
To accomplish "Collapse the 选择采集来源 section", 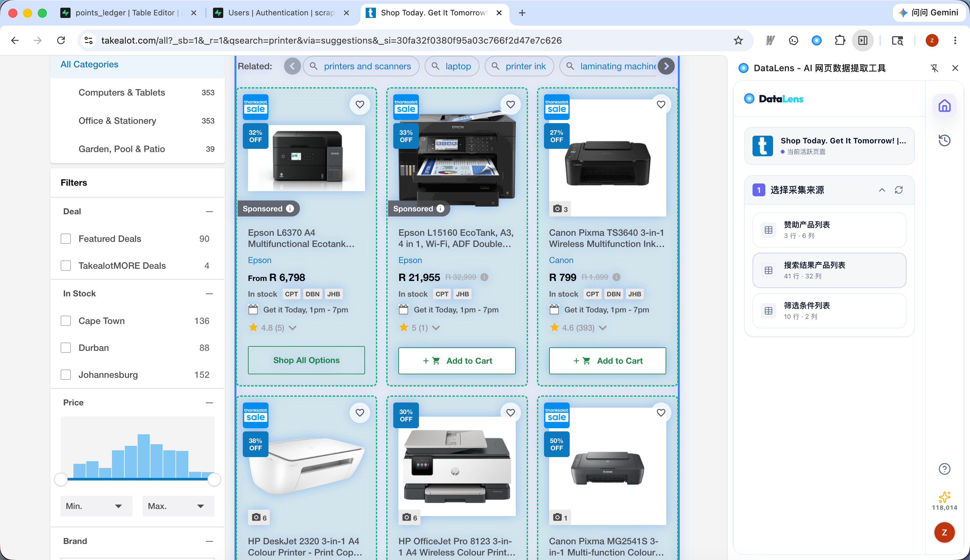I will (882, 190).
